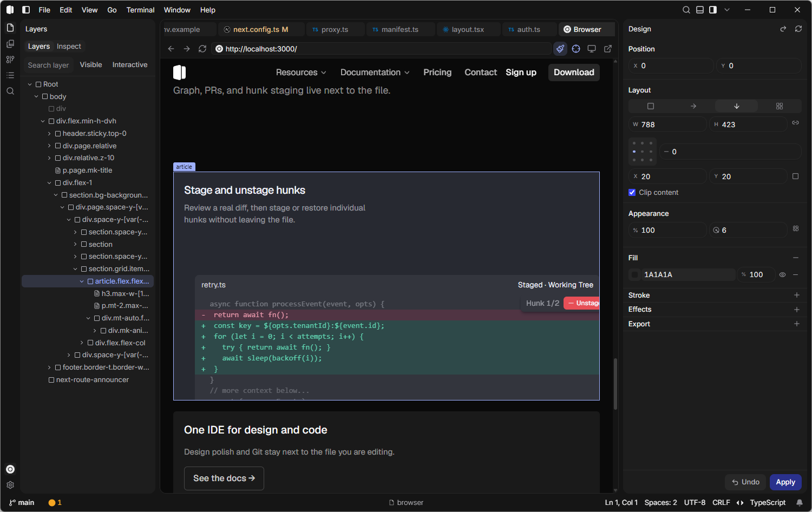This screenshot has width=812, height=512.
Task: Switch to next.config.ts tab
Action: (260, 29)
